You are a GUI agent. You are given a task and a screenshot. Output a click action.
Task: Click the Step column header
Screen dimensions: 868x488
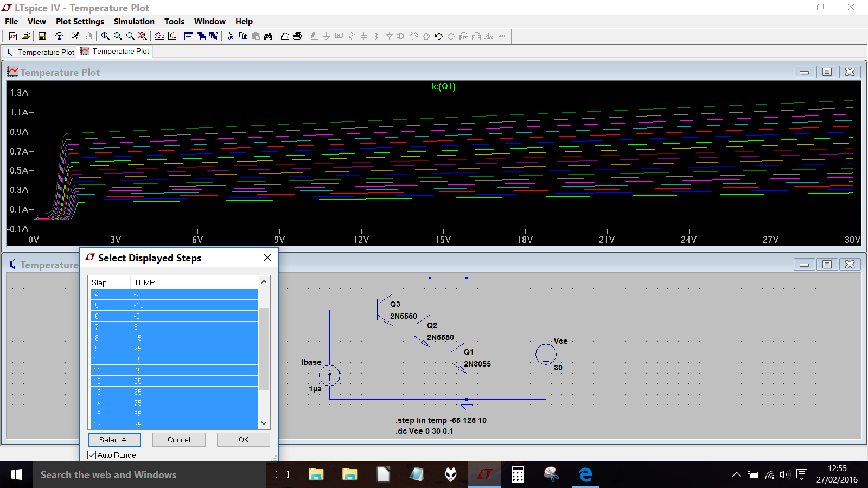109,282
